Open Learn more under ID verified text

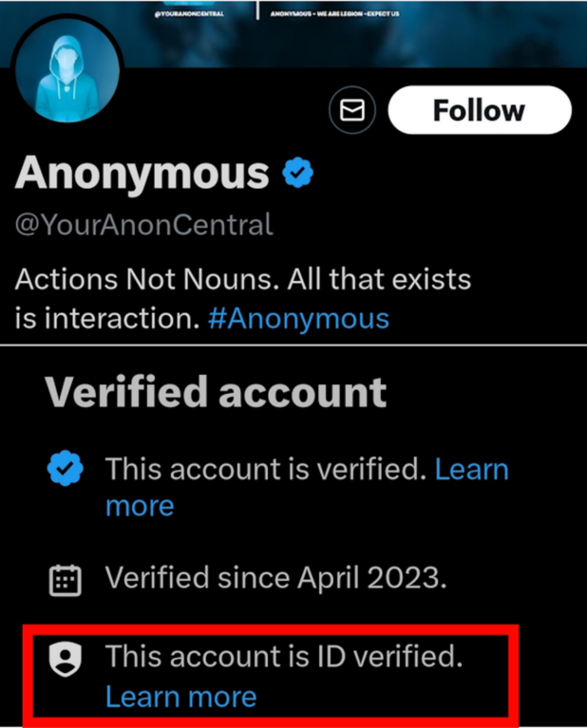180,697
